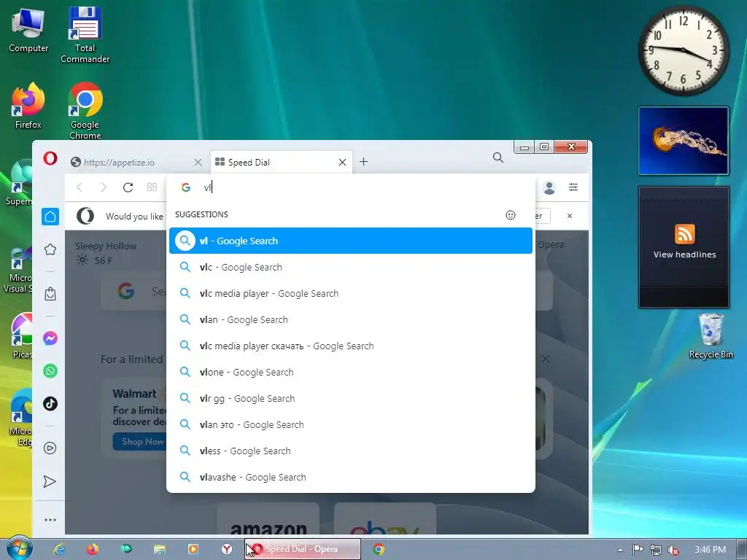Viewport: 747px width, 560px height.
Task: Open the profile account icon
Action: coord(549,187)
